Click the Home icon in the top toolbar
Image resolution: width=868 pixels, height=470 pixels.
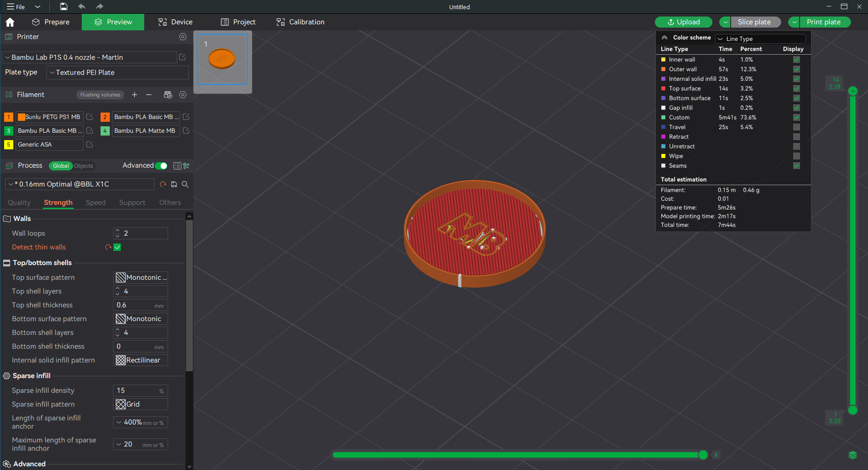[x=10, y=22]
